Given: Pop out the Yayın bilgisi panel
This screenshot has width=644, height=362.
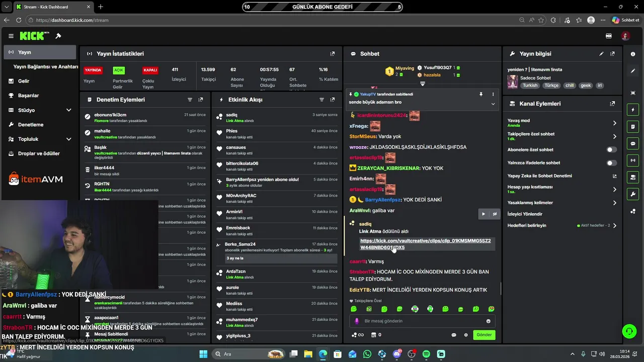Looking at the screenshot, I should tap(612, 54).
